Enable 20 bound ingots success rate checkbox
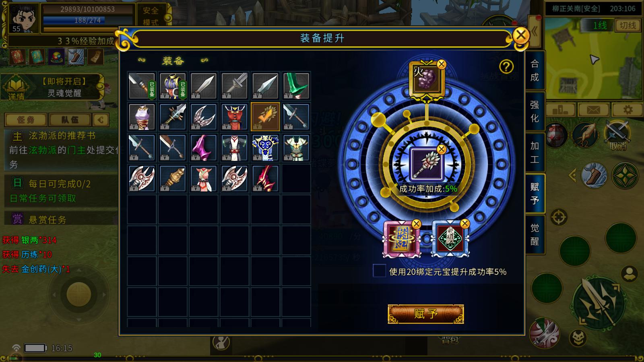Image resolution: width=644 pixels, height=362 pixels. click(379, 271)
